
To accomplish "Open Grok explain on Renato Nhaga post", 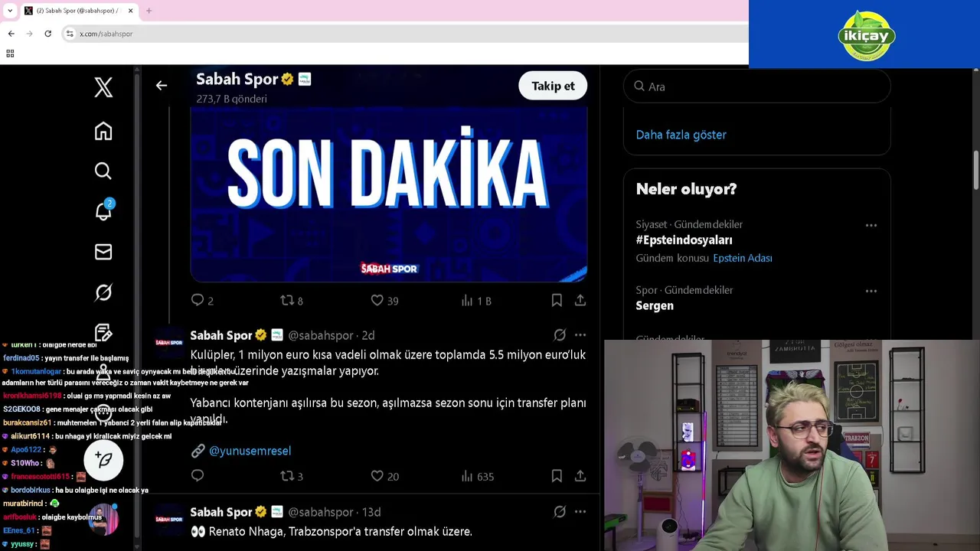I will (560, 512).
